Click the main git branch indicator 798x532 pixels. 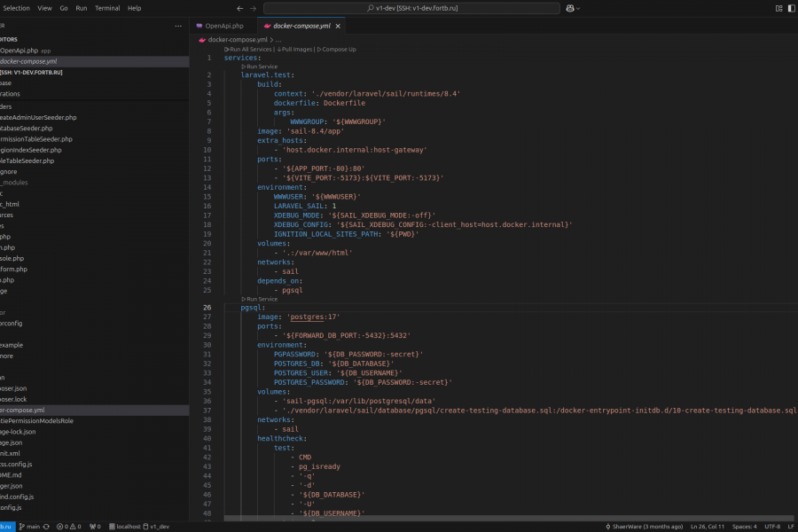pos(31,526)
